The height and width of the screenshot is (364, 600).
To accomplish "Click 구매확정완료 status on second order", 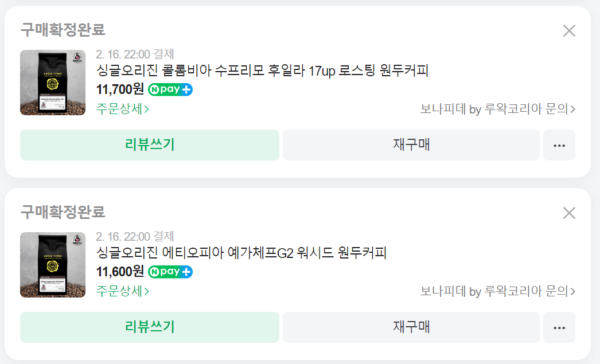I will 63,212.
